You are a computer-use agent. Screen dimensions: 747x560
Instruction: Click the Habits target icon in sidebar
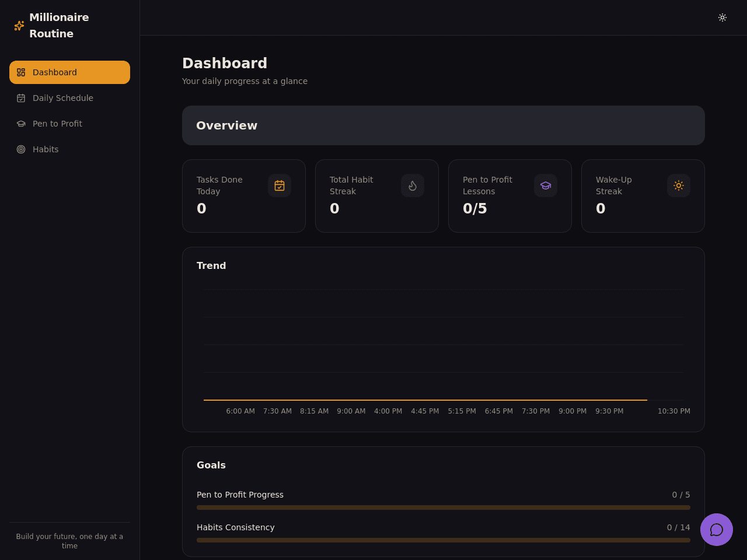point(21,149)
